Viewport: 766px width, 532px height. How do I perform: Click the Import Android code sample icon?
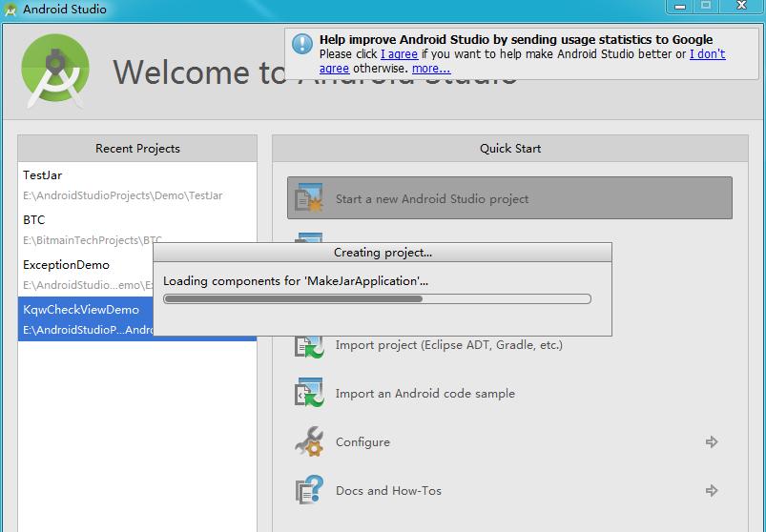click(x=309, y=392)
